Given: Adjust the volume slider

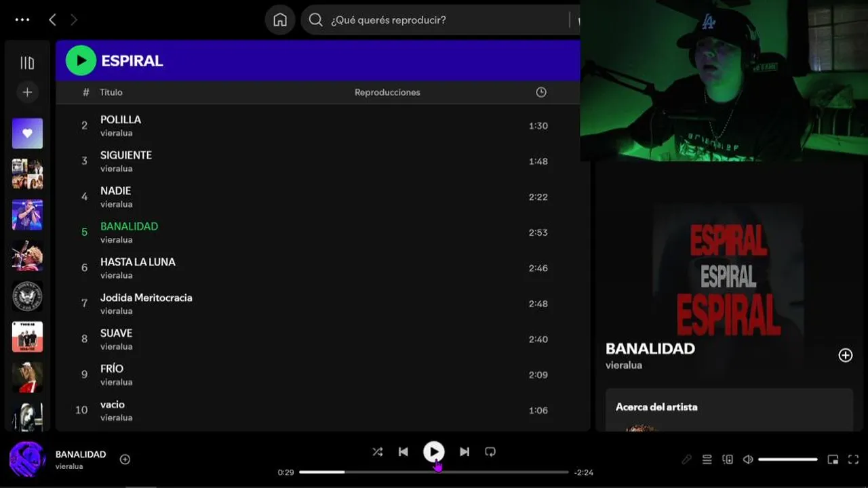Looking at the screenshot, I should tap(788, 460).
